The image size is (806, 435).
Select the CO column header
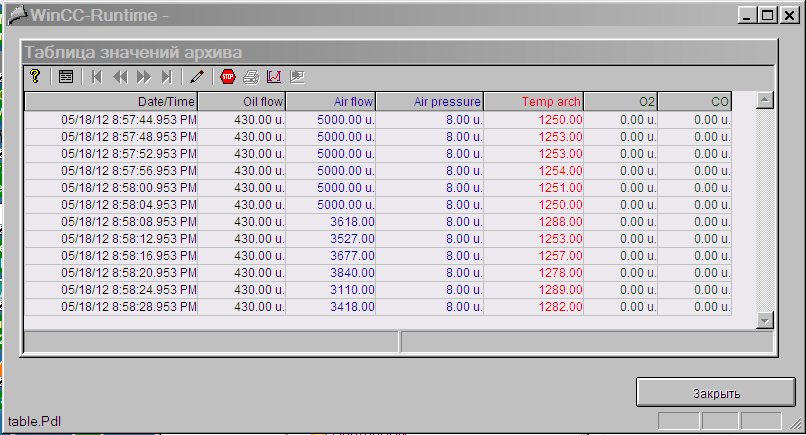click(x=694, y=102)
